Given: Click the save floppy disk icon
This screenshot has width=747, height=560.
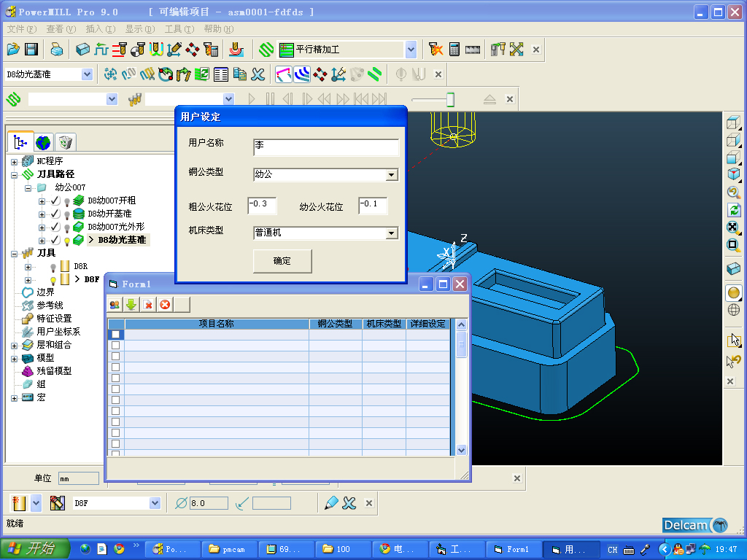Looking at the screenshot, I should (x=31, y=49).
